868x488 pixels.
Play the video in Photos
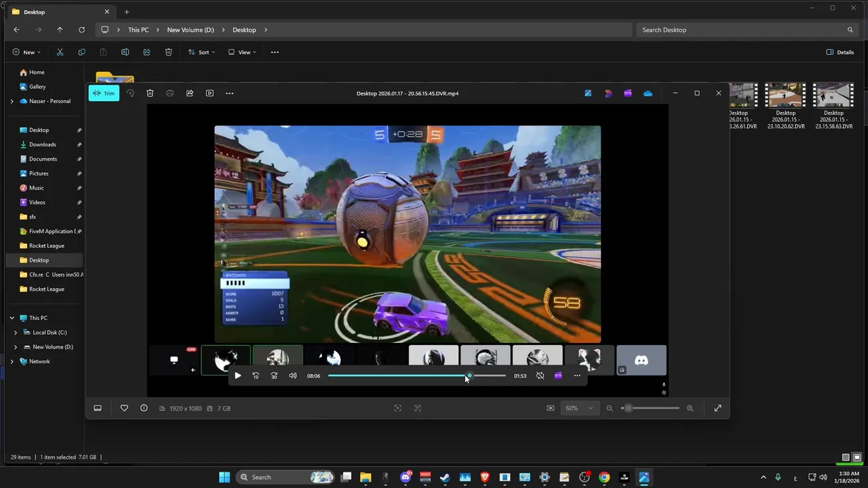click(x=237, y=375)
